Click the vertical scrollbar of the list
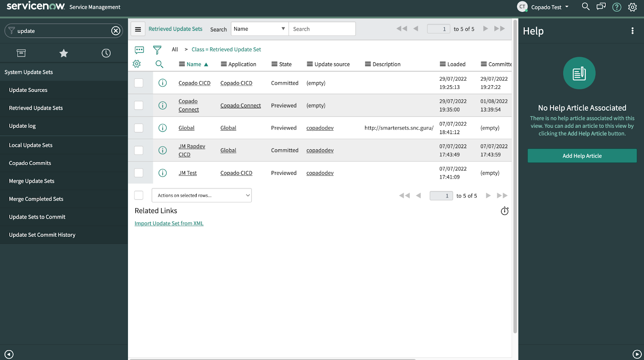 tap(515, 177)
